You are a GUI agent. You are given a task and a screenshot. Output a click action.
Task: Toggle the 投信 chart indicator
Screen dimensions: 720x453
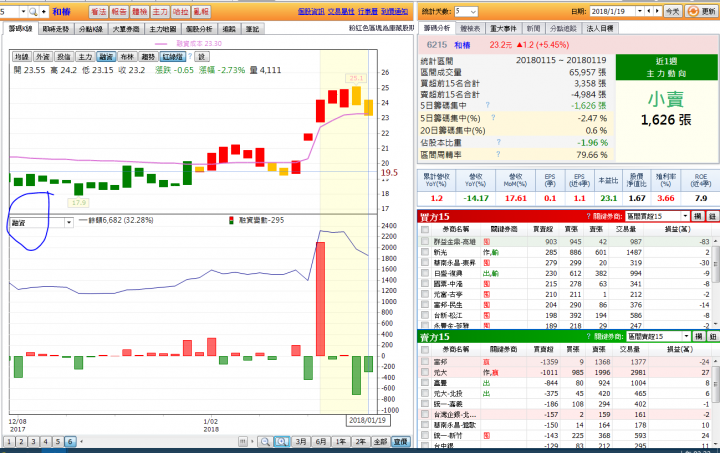pos(64,57)
